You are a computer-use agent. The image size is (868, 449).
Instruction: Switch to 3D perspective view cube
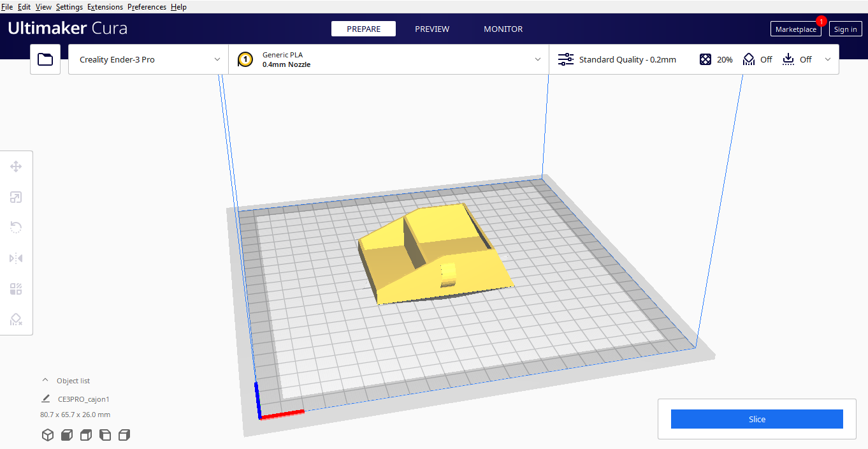pyautogui.click(x=48, y=435)
